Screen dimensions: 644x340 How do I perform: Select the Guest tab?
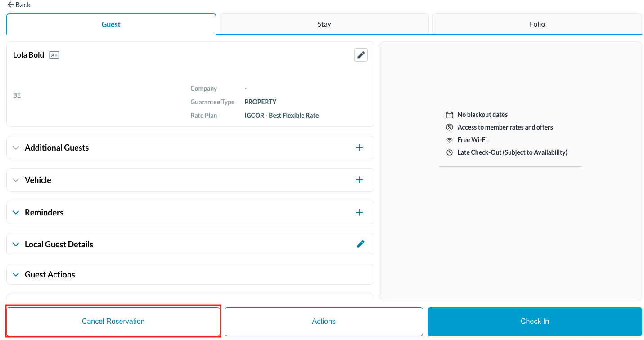point(111,24)
